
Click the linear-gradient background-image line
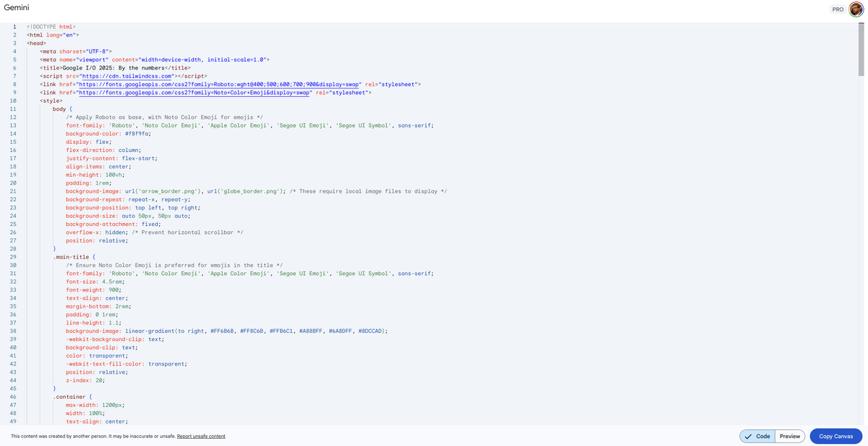point(227,331)
